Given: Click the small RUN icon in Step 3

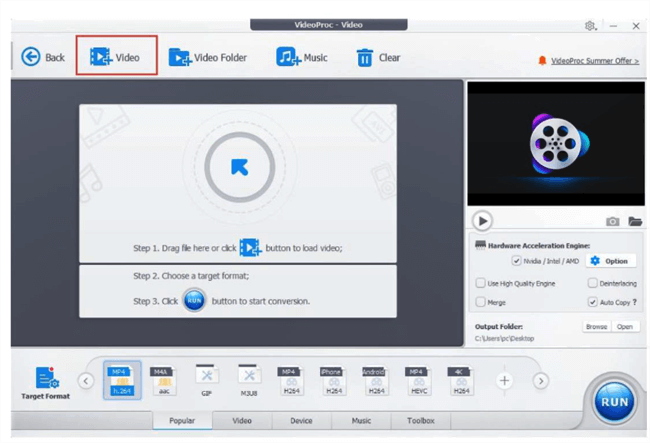Looking at the screenshot, I should click(x=194, y=300).
